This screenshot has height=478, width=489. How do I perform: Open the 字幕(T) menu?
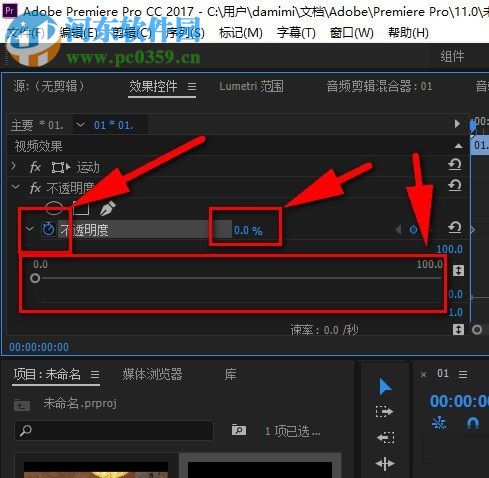coord(296,33)
